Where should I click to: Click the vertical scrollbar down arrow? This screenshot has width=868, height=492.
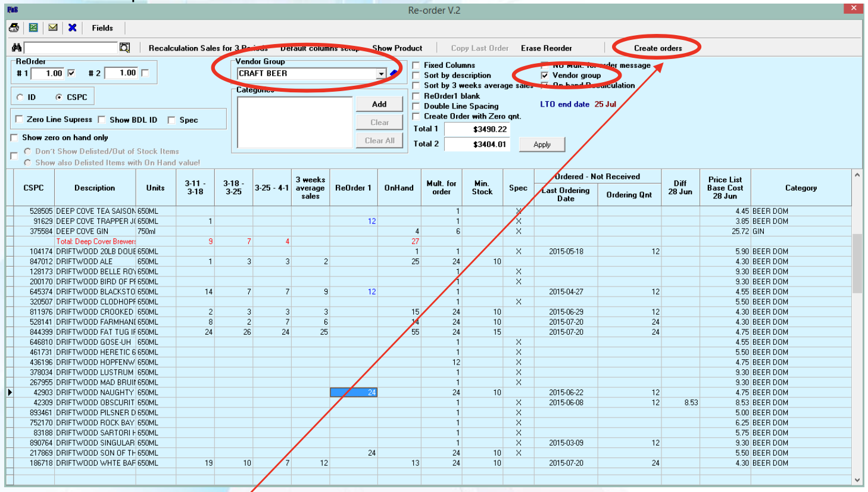point(857,480)
